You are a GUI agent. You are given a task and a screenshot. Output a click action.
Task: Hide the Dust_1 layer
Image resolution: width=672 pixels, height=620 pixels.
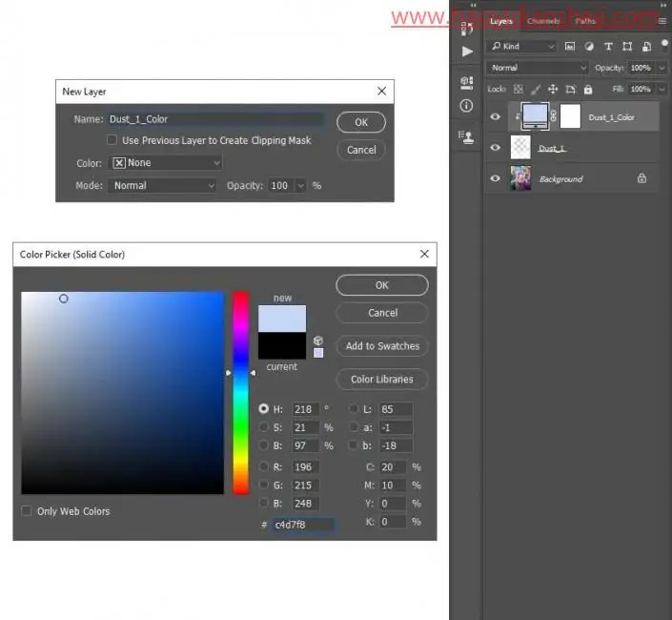[495, 147]
